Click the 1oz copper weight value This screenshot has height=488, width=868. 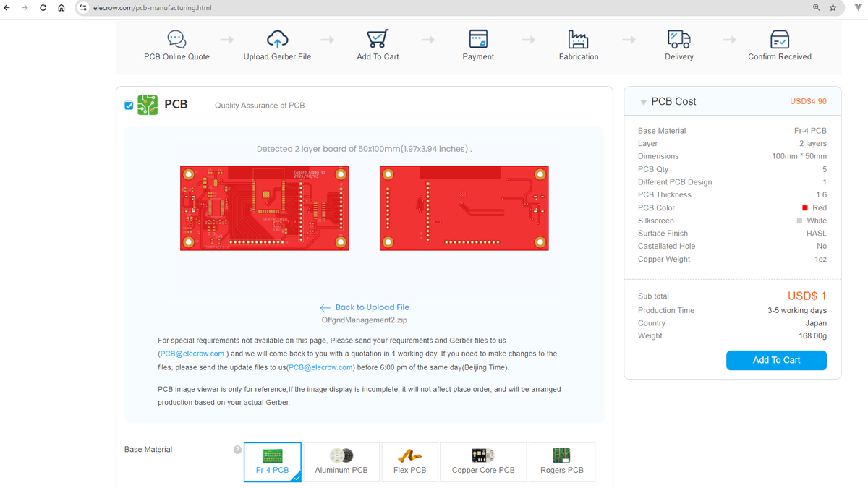click(x=821, y=259)
